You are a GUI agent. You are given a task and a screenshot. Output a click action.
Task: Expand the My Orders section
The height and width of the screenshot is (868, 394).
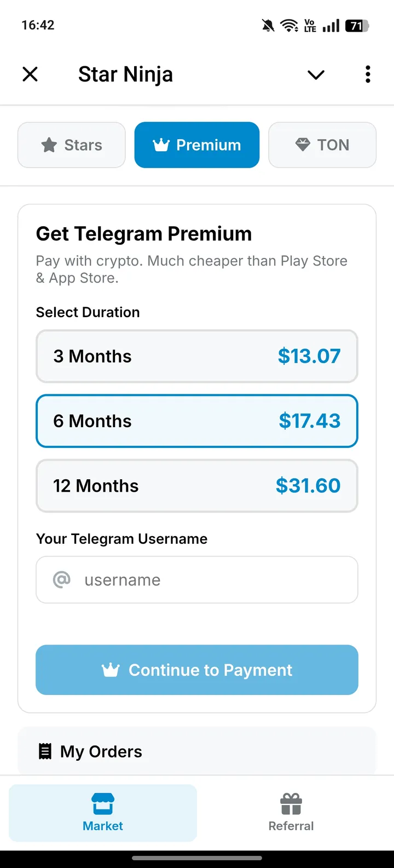click(197, 751)
